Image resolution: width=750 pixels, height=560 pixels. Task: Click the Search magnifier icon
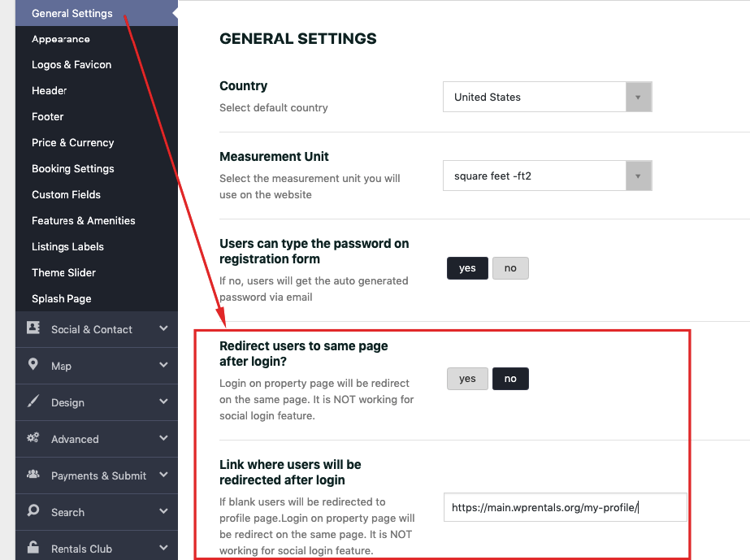(x=33, y=510)
